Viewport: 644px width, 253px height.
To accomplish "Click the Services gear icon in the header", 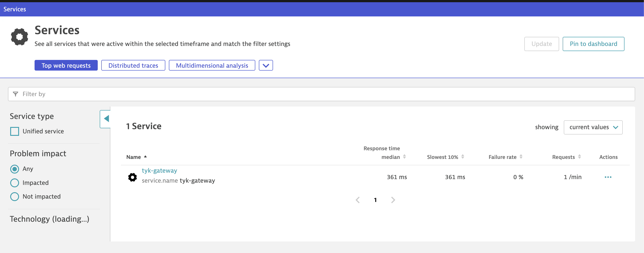I will pos(19,37).
